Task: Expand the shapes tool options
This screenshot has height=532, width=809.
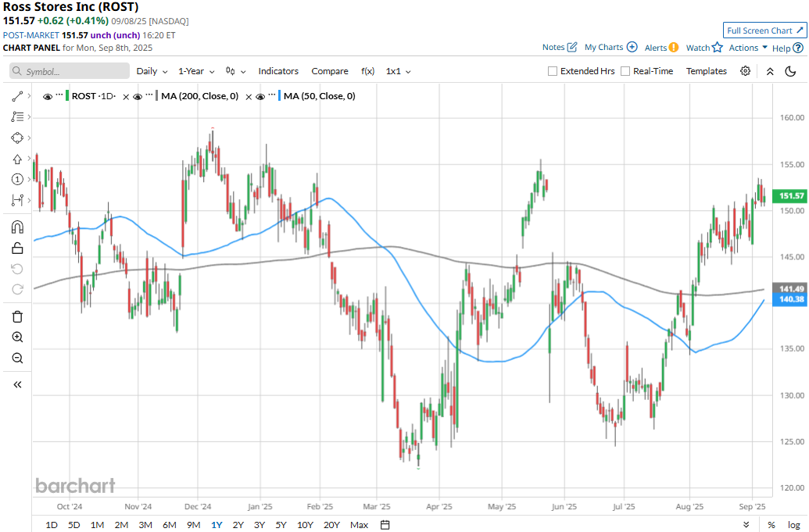Action: (30, 137)
